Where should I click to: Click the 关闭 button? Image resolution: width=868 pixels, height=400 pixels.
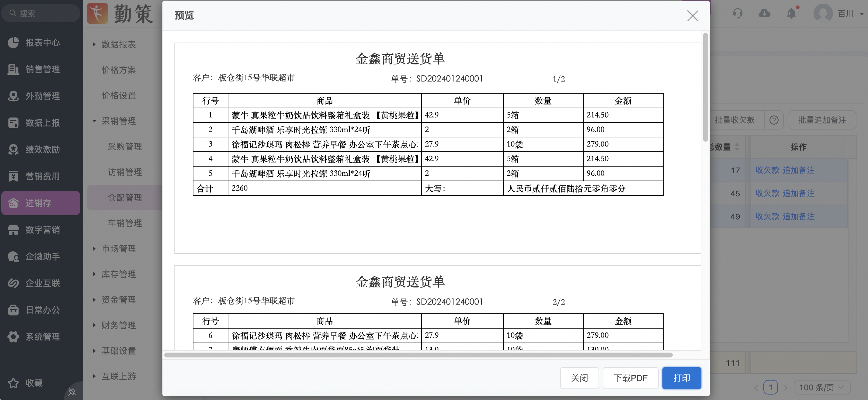579,378
